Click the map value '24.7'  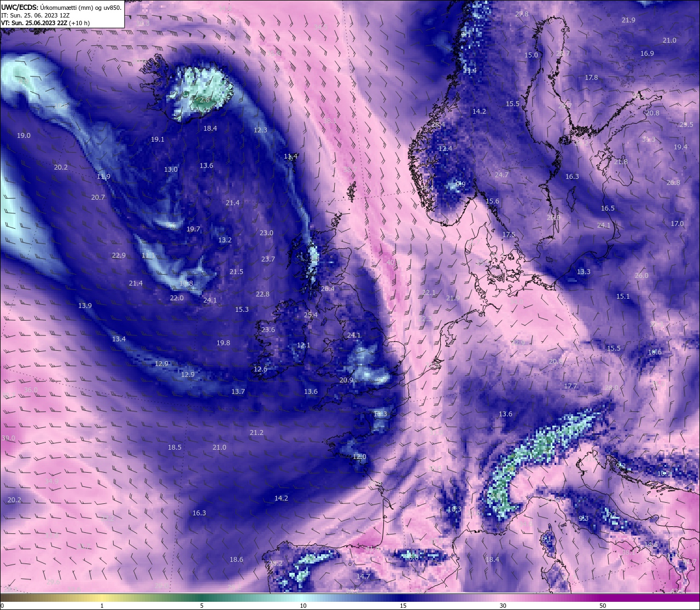[501, 175]
